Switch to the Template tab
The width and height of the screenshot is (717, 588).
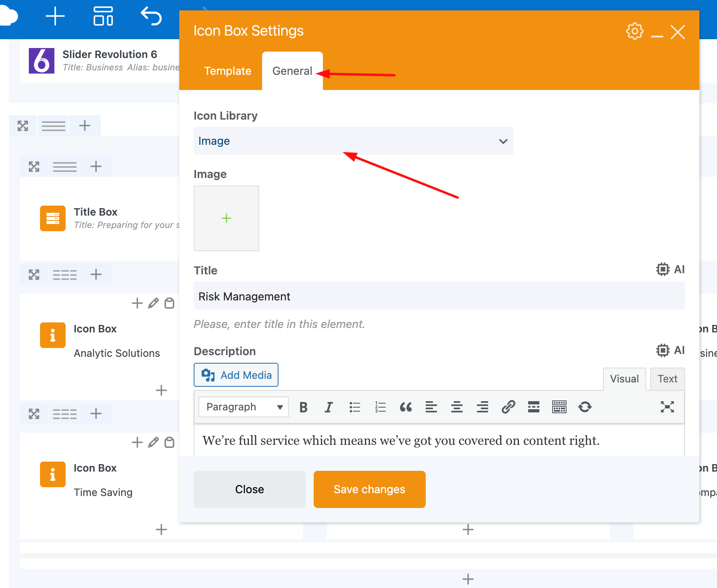coord(228,71)
